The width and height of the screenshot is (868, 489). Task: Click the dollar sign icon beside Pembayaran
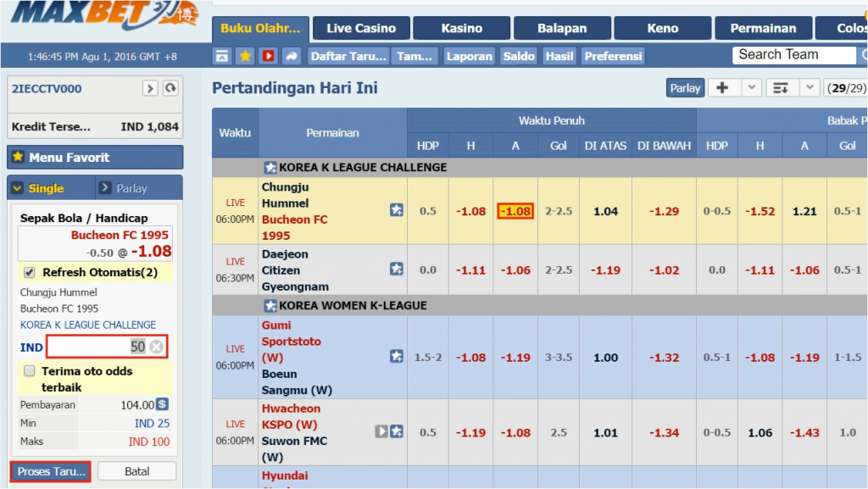[163, 405]
